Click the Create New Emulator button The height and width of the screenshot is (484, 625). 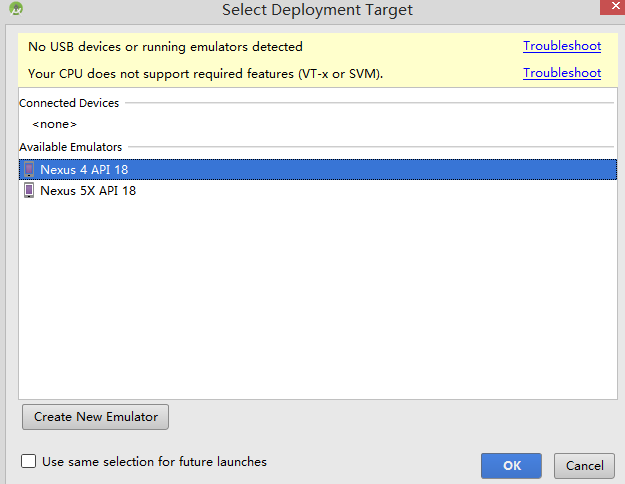tap(95, 417)
